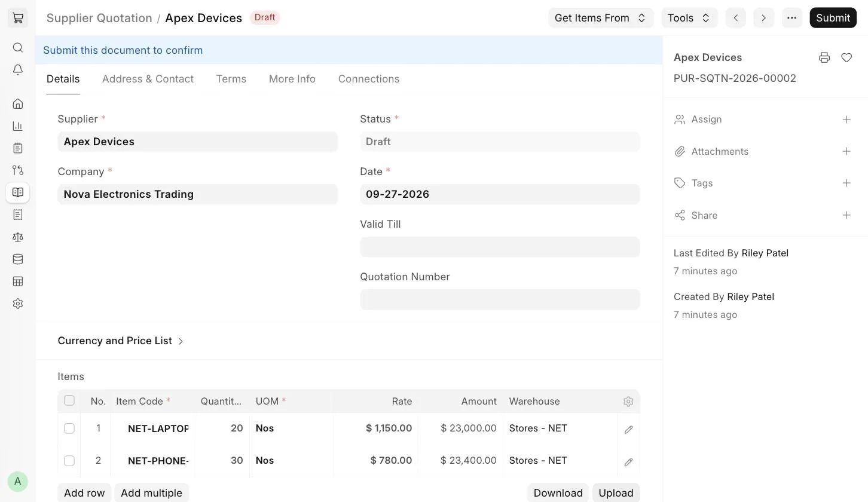Click Item Code NET-PHONE cell
Screen dimensions: 868x502
152,461
